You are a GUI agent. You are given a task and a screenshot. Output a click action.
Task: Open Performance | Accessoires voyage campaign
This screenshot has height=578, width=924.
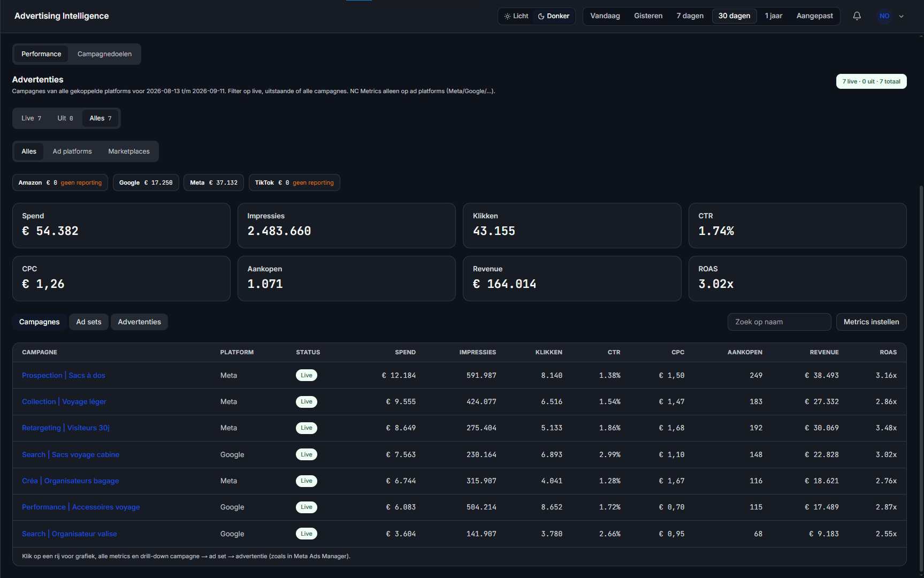click(x=81, y=507)
